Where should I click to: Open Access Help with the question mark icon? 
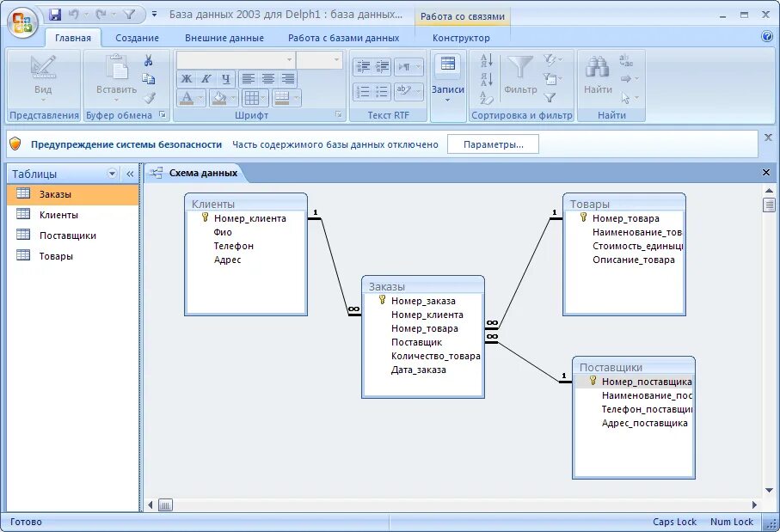tap(768, 36)
